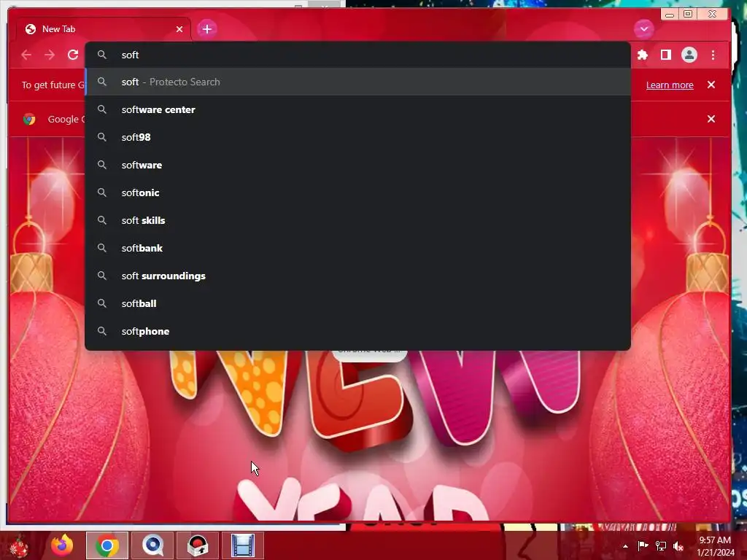Pick the 'softphone' suggestion

pyautogui.click(x=357, y=331)
